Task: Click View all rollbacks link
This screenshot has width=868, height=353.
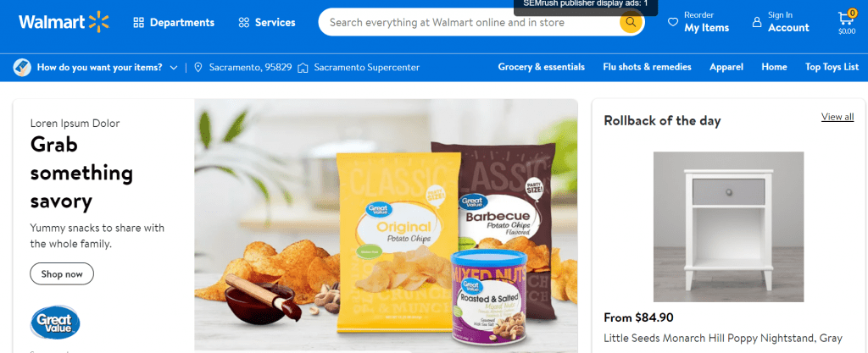Action: tap(837, 117)
